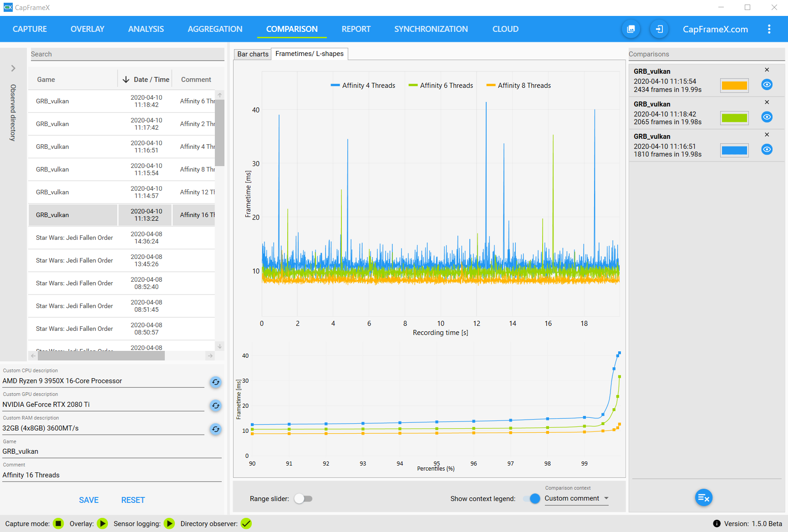788x532 pixels.
Task: Click Affinity 4 Threads legend entry
Action: pyautogui.click(x=363, y=86)
